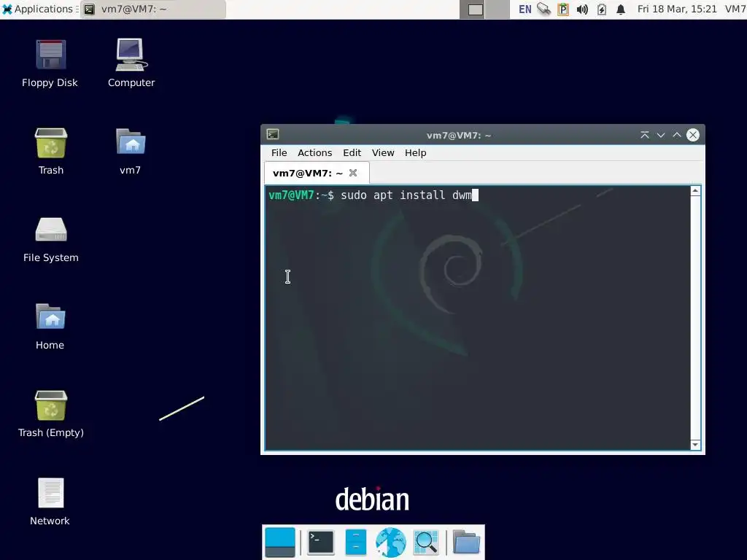Open the Applications menu

tap(39, 9)
